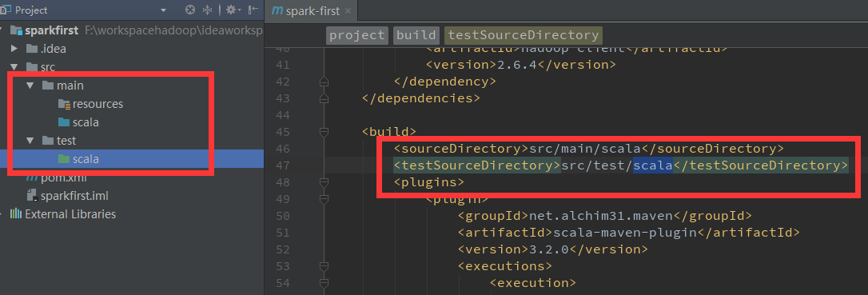Open the Project view dropdown
This screenshot has width=868, height=295.
[163, 10]
